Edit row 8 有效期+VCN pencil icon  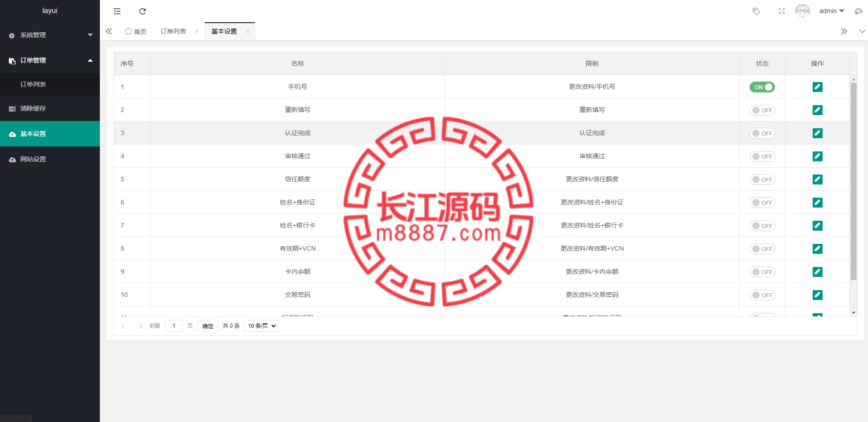818,249
